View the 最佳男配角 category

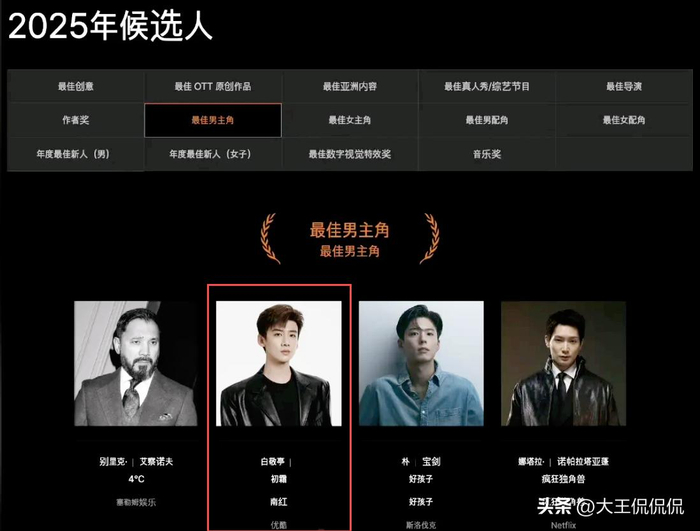[487, 120]
